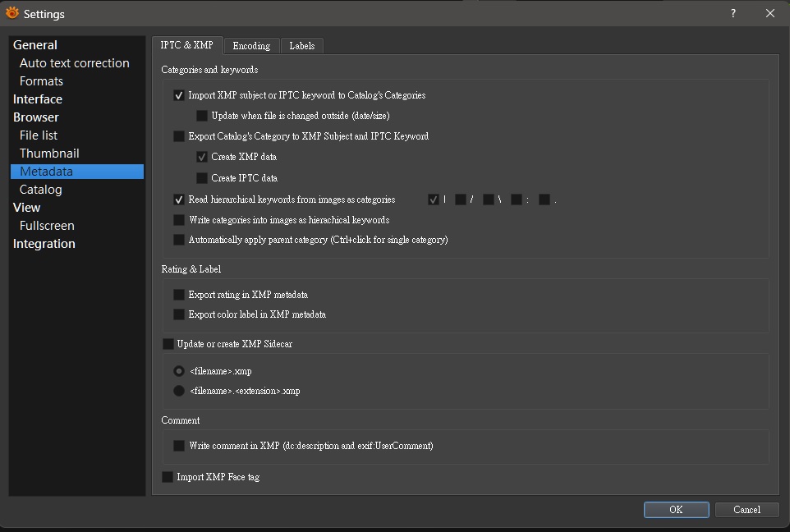
Task: Check the Create IPTC data option
Action: 202,178
